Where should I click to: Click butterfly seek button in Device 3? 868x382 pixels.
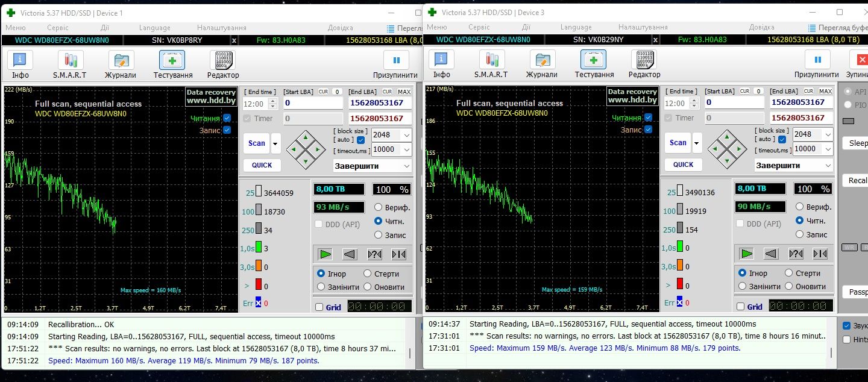pos(820,254)
